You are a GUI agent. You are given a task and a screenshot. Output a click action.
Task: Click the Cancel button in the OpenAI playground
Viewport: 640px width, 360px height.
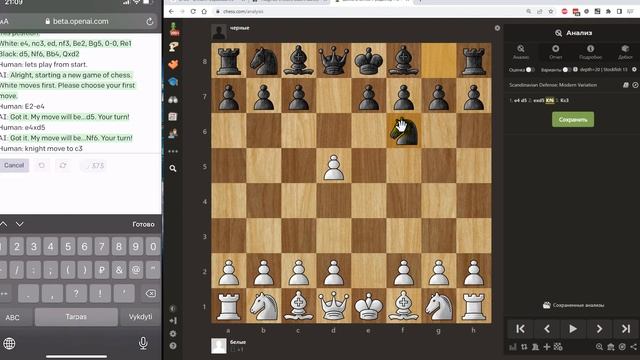click(x=14, y=165)
